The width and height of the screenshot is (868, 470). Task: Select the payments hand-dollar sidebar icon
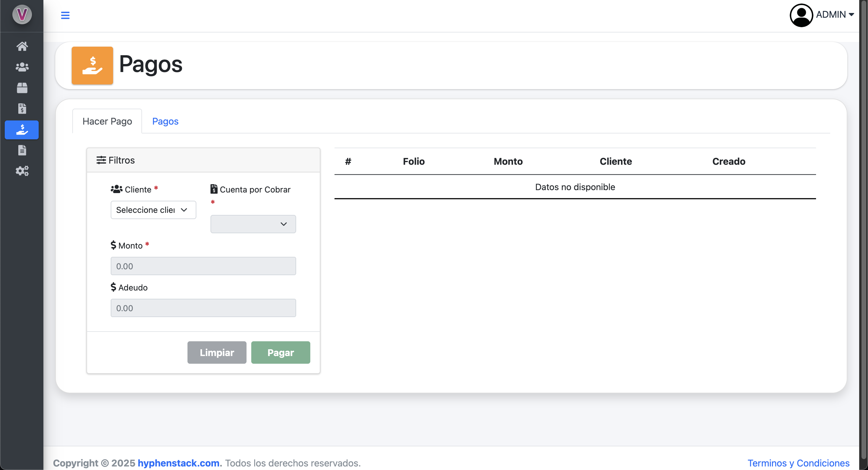(22, 130)
